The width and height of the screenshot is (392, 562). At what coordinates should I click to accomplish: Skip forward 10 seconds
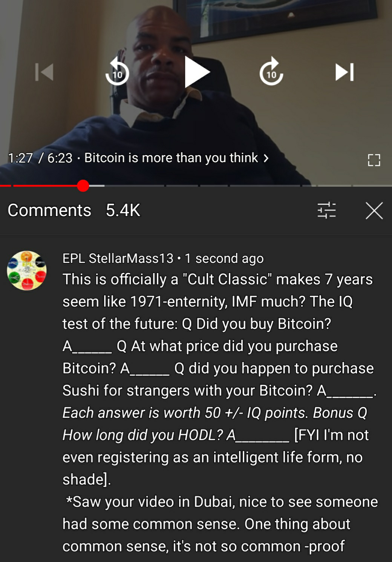[x=271, y=72]
